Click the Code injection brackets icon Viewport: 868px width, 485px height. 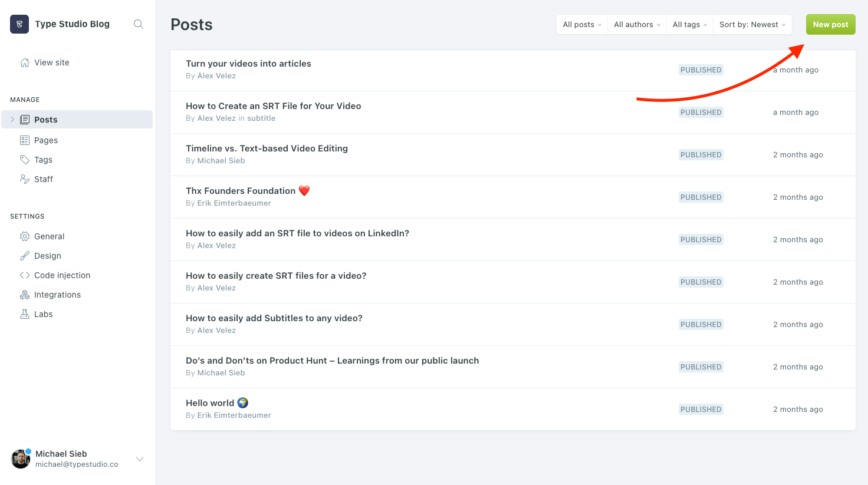(25, 275)
